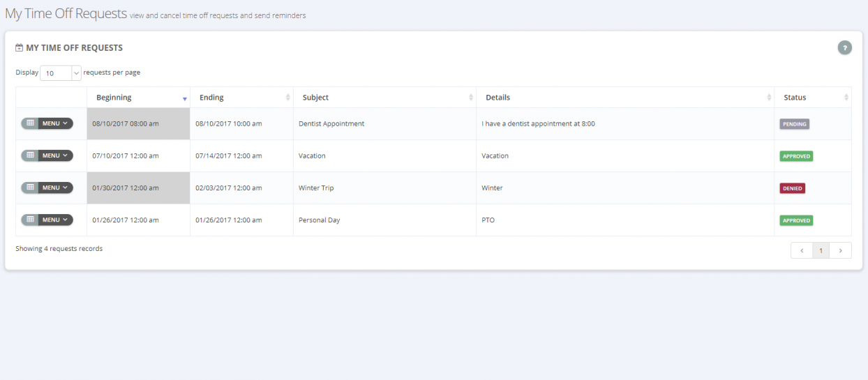The width and height of the screenshot is (868, 380).
Task: Click subject text Personal Day
Action: 320,220
